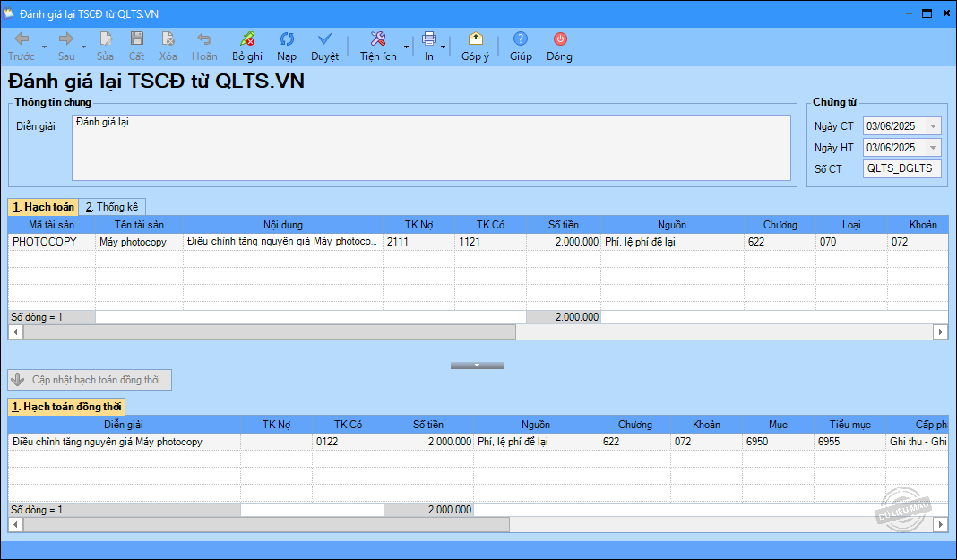Click the Đóng close power icon
The width and height of the screenshot is (957, 560).
coord(560,39)
